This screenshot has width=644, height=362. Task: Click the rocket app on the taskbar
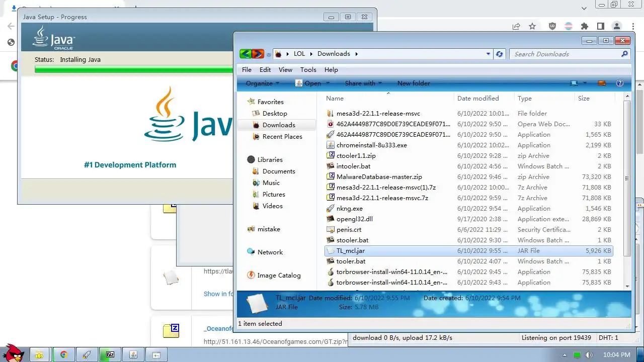(x=87, y=354)
